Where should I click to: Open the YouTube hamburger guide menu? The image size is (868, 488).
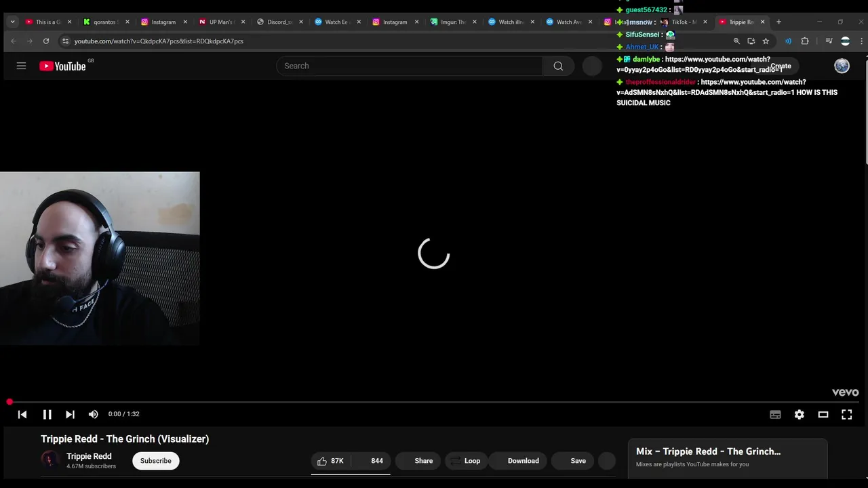[x=21, y=66]
